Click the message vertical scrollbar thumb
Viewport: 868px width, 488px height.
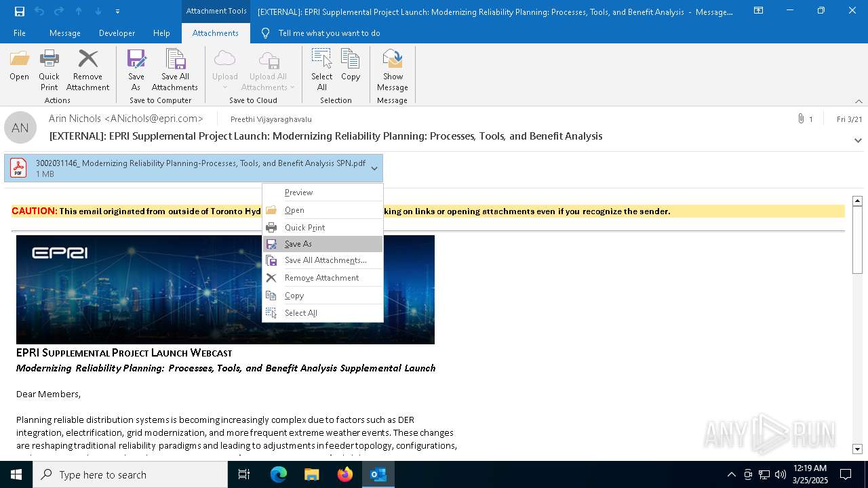click(x=857, y=240)
